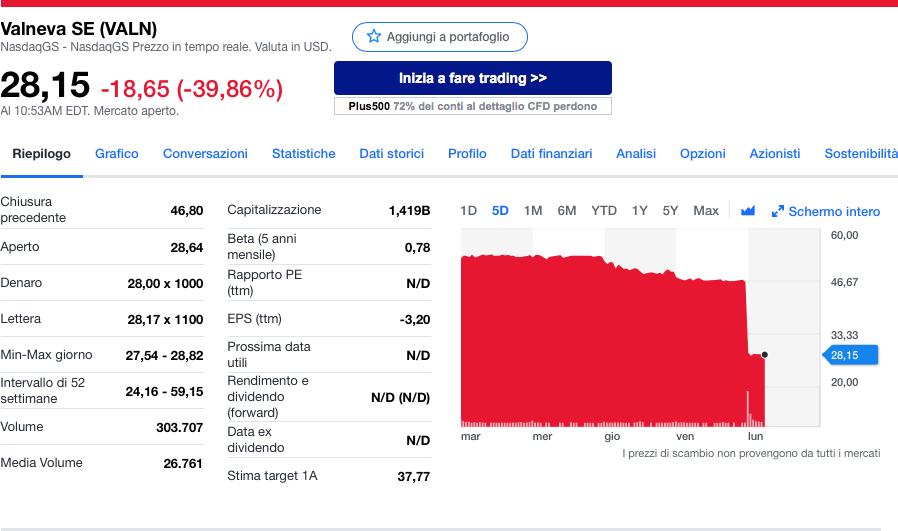Click the Data ex dividendo label
The width and height of the screenshot is (898, 531).
pos(255,439)
